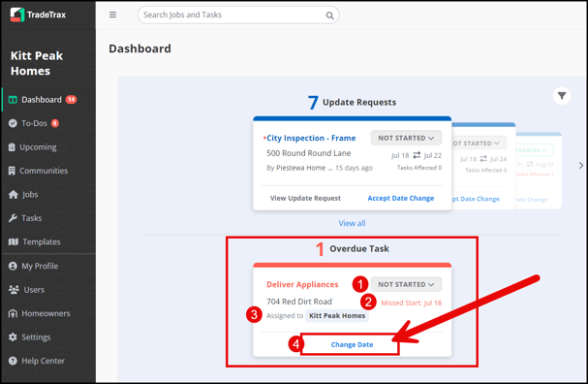This screenshot has width=588, height=384.
Task: Click Accept Date Change on second card
Action: tap(477, 199)
